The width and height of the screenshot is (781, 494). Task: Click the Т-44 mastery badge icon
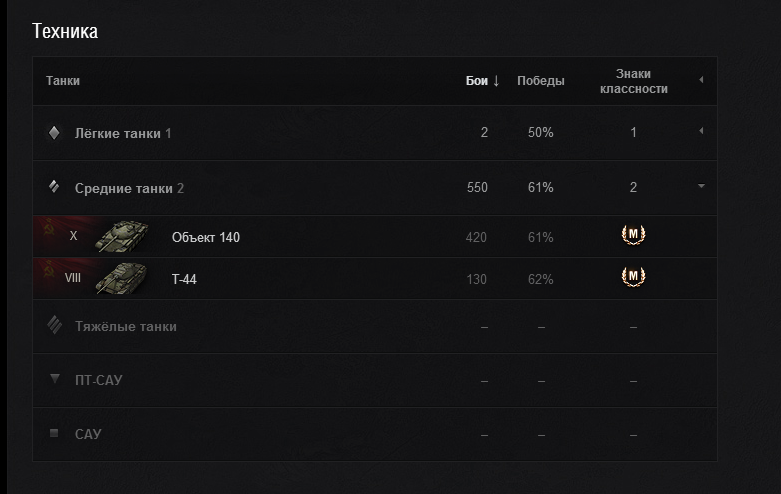coord(633,277)
